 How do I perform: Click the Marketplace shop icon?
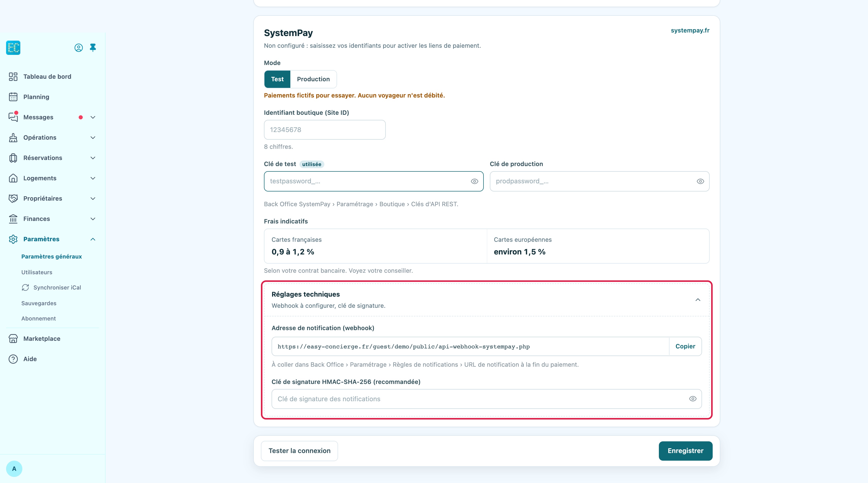13,339
